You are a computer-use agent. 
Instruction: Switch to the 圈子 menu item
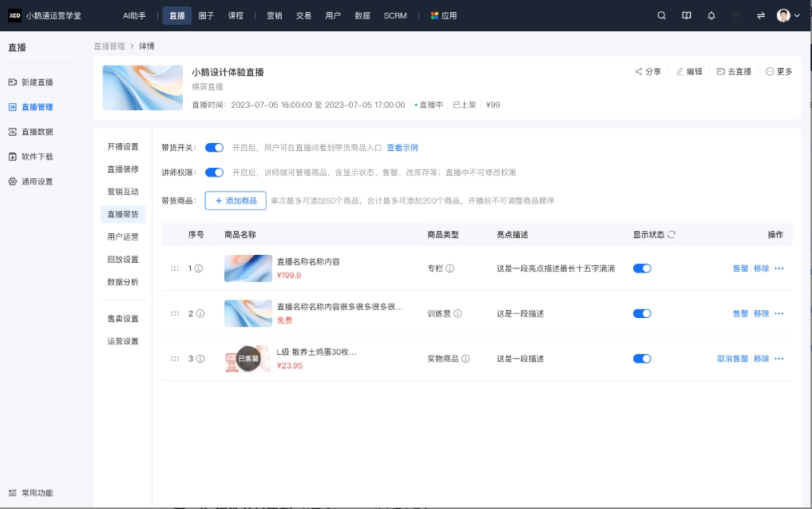208,15
